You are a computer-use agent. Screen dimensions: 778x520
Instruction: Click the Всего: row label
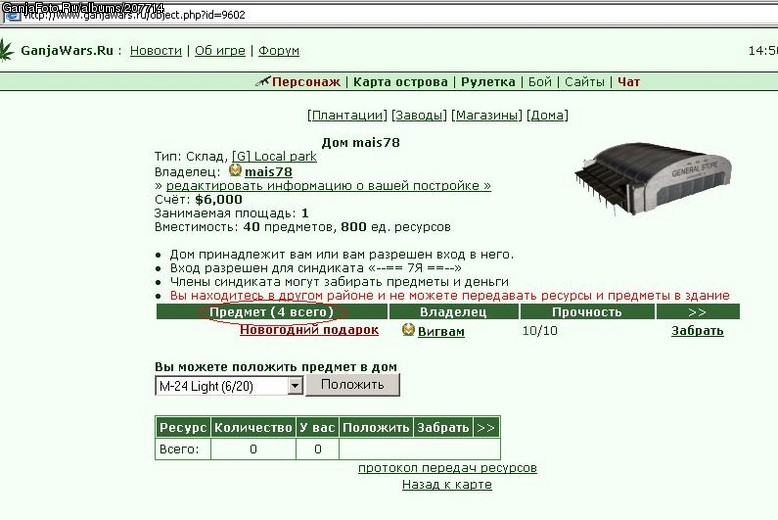click(x=179, y=450)
